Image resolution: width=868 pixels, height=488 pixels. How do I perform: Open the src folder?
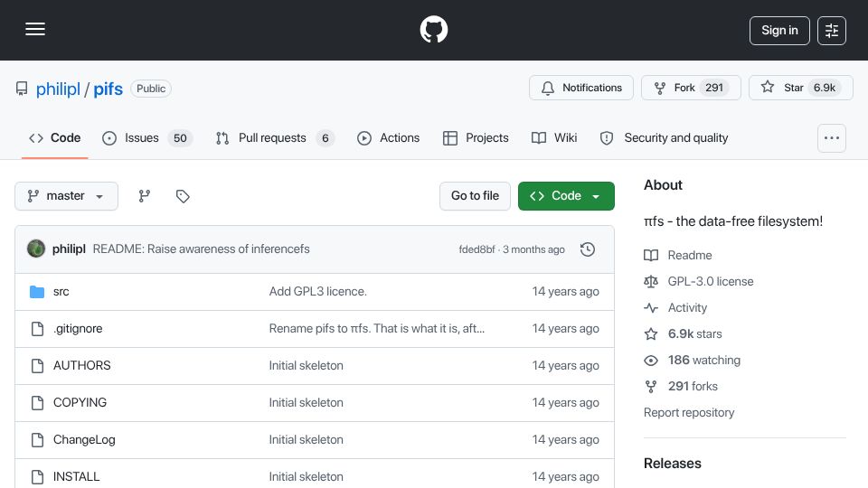point(61,292)
